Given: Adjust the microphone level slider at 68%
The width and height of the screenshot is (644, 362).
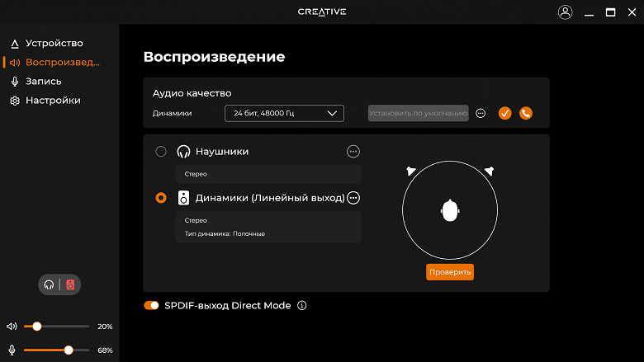Looking at the screenshot, I should click(56, 350).
